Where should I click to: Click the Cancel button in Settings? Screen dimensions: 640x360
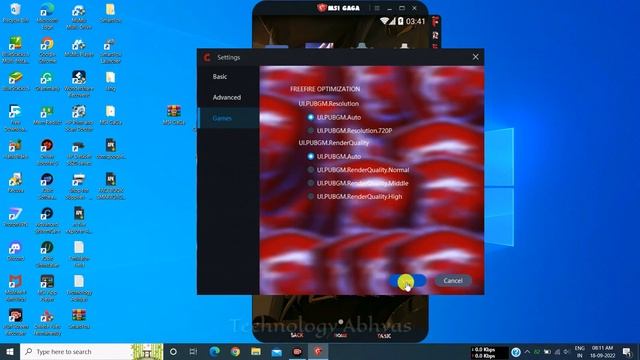453,280
